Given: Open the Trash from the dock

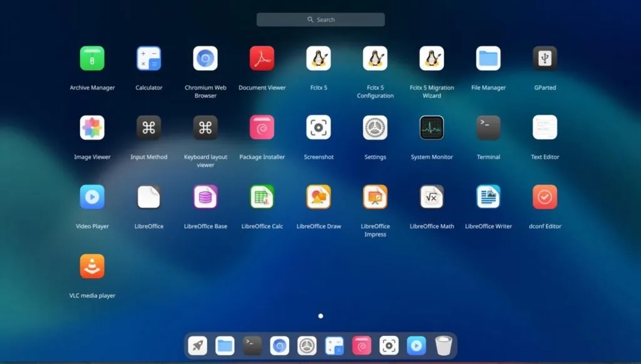Looking at the screenshot, I should (444, 345).
